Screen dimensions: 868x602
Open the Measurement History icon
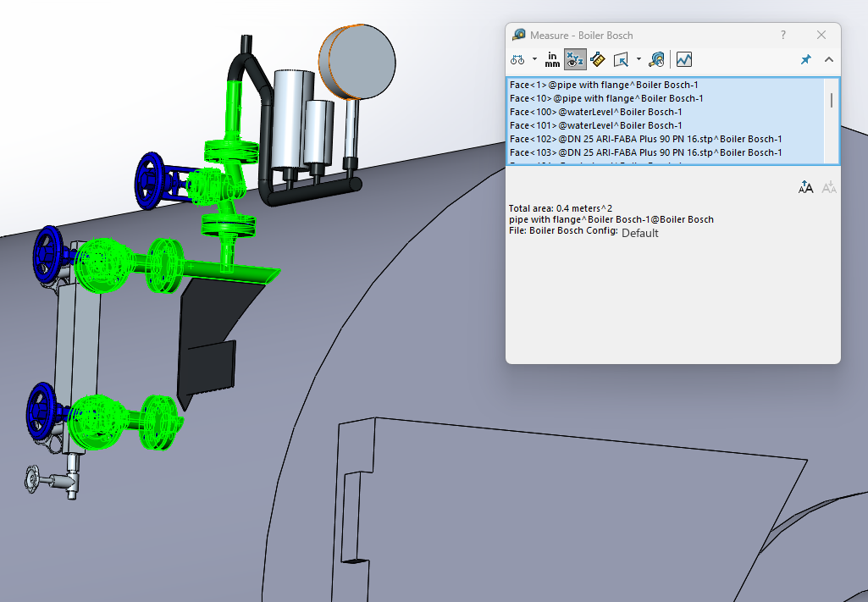(x=656, y=60)
